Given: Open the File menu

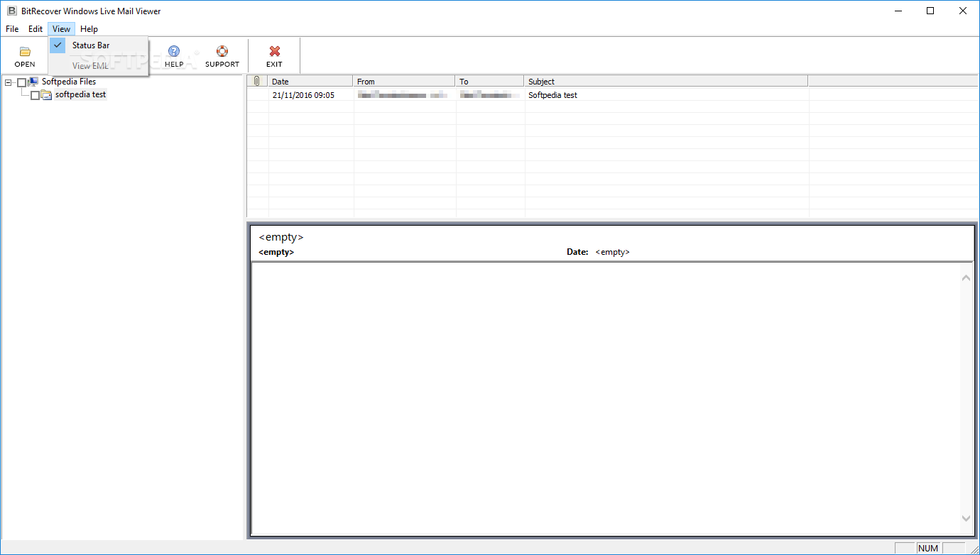Looking at the screenshot, I should (12, 29).
